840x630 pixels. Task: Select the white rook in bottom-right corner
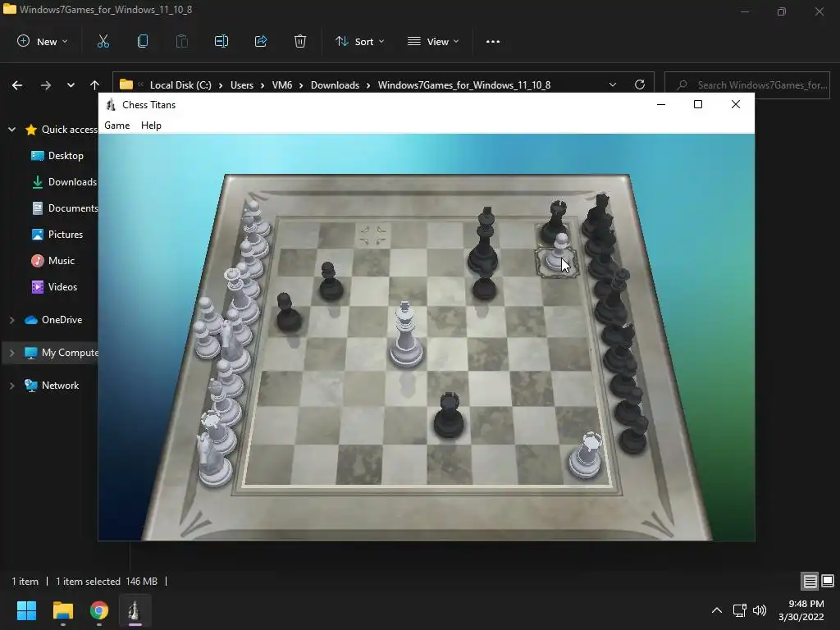(x=586, y=456)
